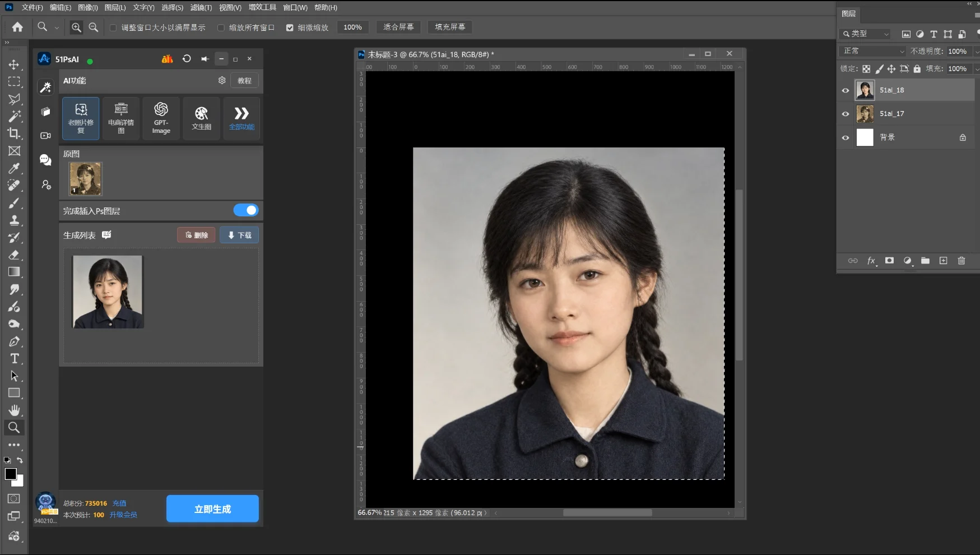Select the Eyedropper tool
The width and height of the screenshot is (980, 555).
coord(14,168)
